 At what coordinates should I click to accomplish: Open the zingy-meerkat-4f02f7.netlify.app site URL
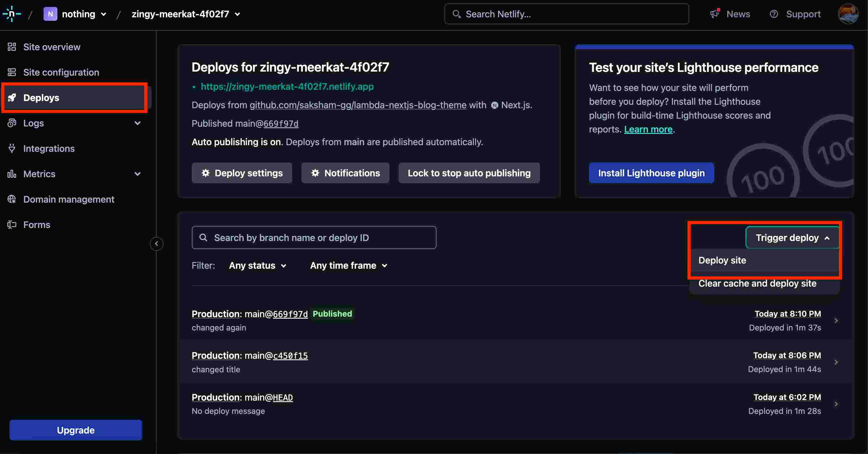(x=287, y=86)
